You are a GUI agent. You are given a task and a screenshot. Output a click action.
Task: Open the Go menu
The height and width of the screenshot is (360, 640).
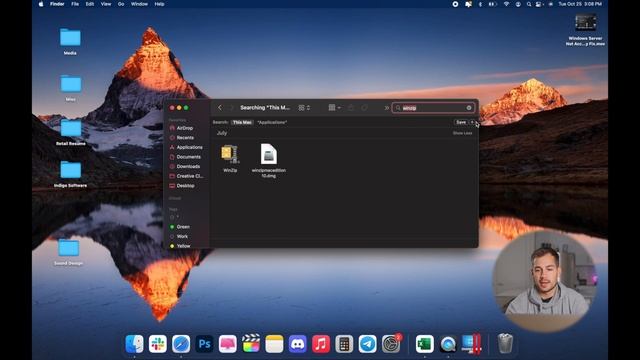[121, 4]
